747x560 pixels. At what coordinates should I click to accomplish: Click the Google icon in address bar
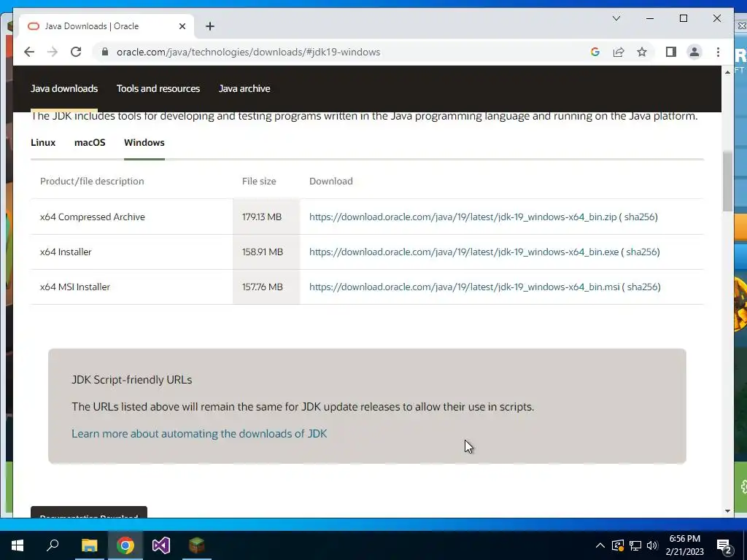pos(595,52)
